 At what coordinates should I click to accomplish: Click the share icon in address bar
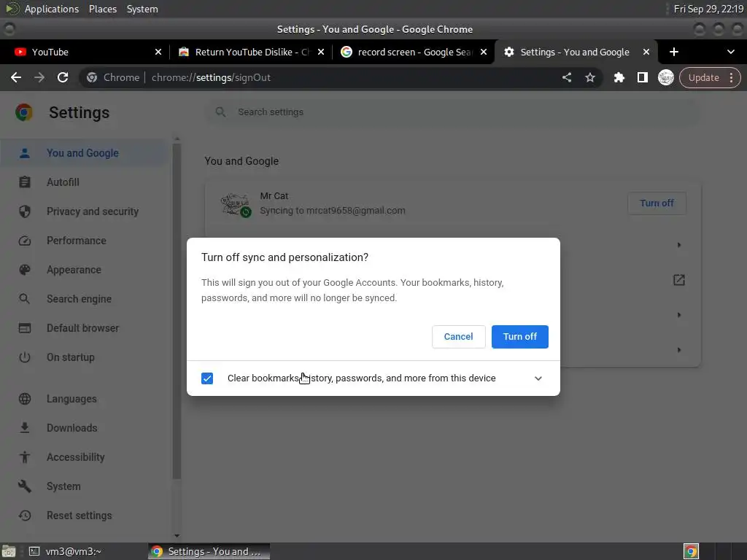click(566, 77)
